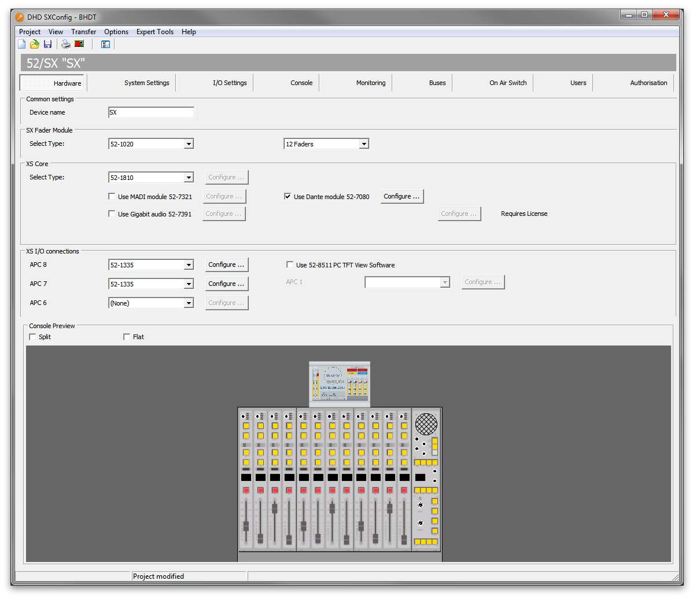
Task: Open XS Core type dropdown 52-1810
Action: click(189, 178)
